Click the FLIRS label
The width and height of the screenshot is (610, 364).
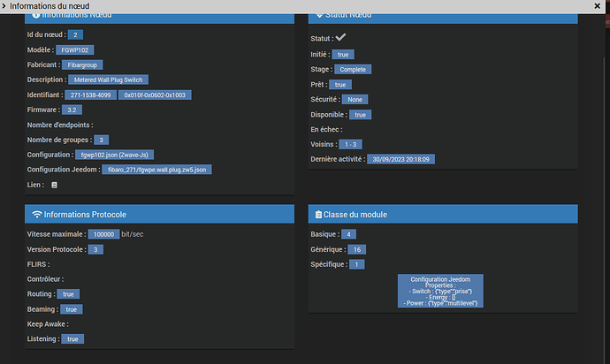38,264
